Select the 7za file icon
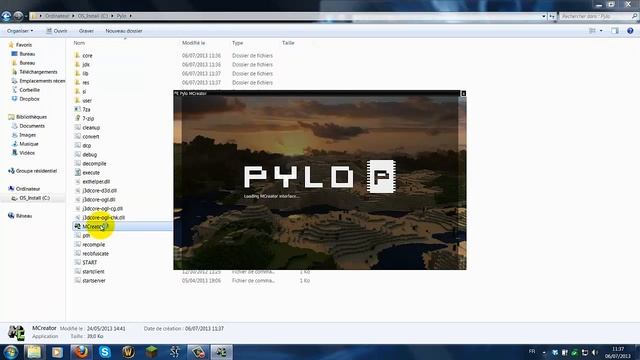 [78, 109]
